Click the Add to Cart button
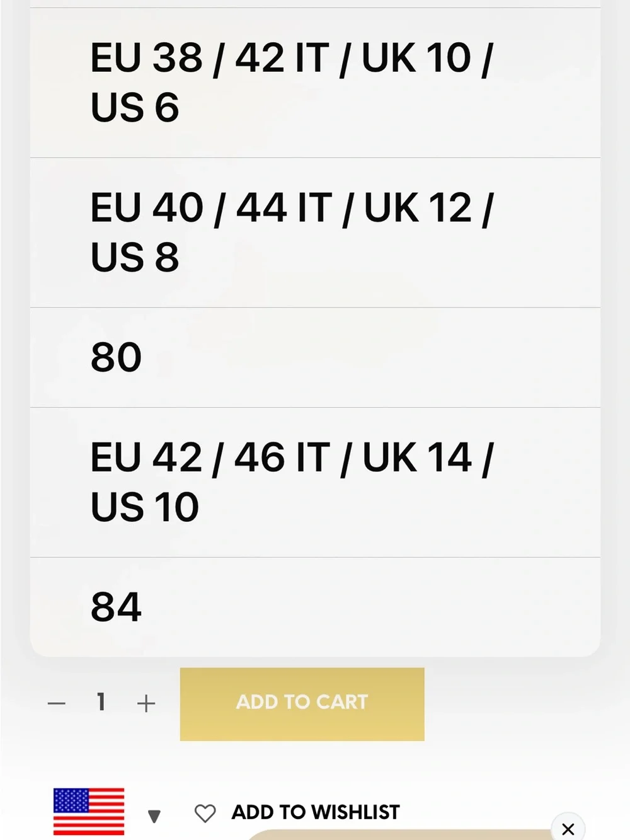Screen dimensions: 630x840 pos(302,704)
